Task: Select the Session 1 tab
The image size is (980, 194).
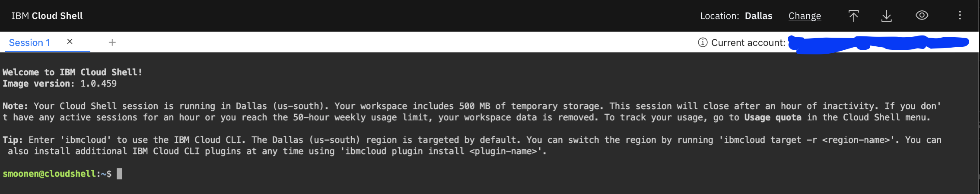Action: point(29,42)
